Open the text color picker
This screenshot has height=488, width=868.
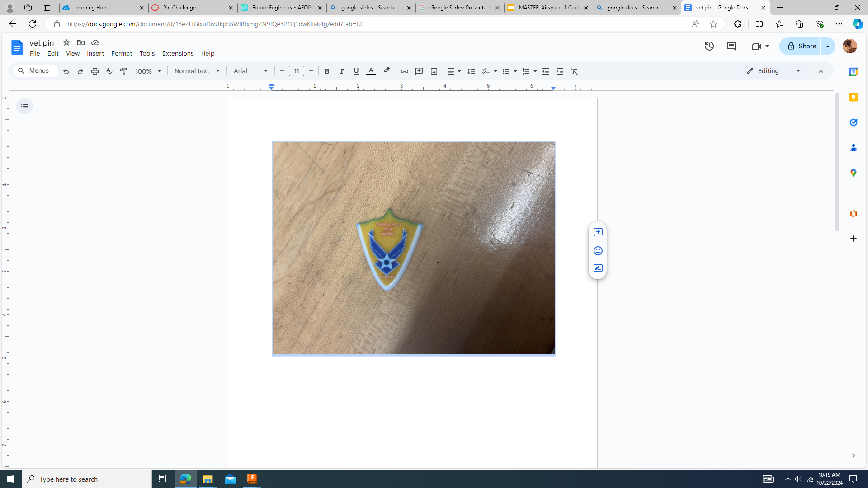pos(371,71)
